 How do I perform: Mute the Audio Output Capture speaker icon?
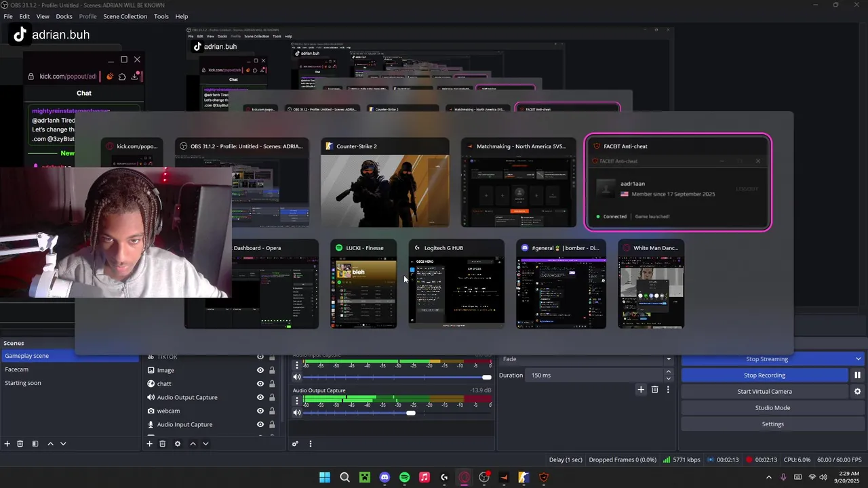(297, 413)
